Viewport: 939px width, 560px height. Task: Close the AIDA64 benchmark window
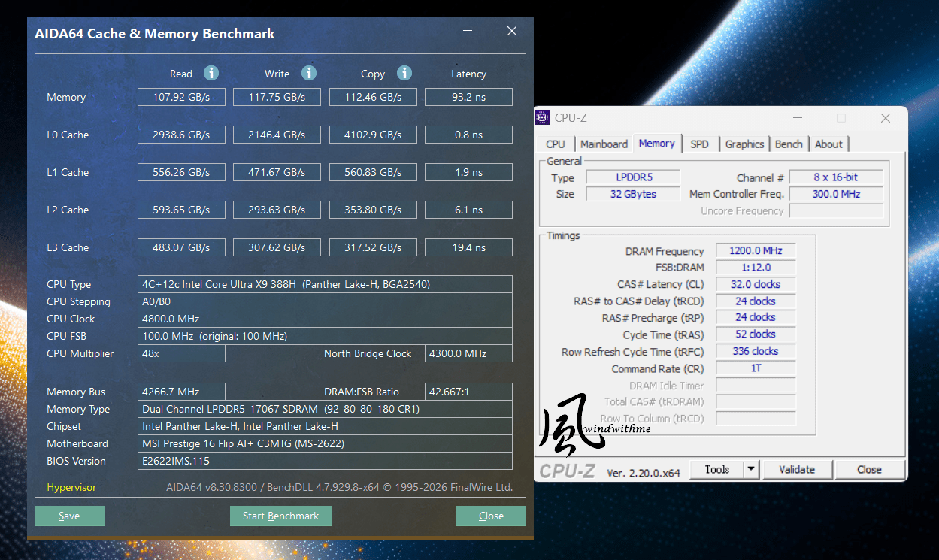click(512, 32)
